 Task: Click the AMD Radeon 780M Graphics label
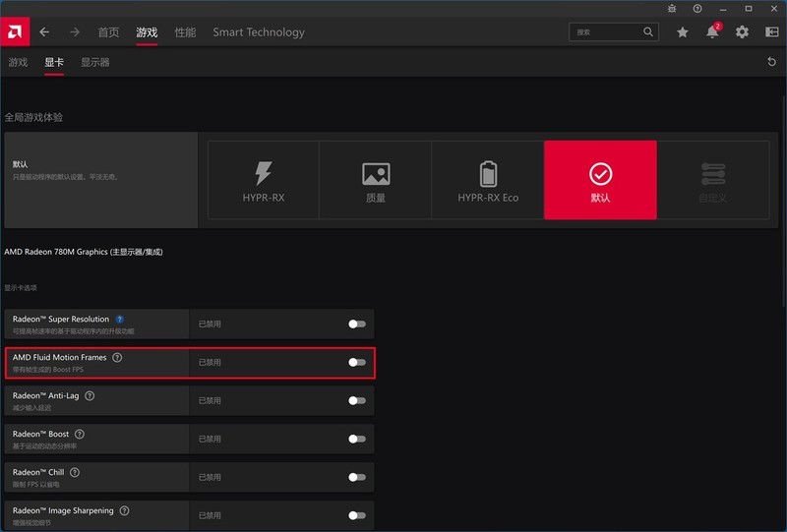[84, 252]
